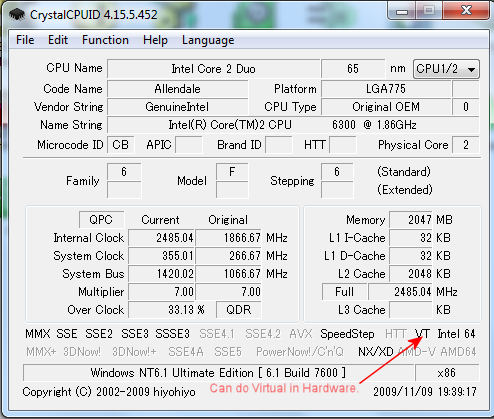Image resolution: width=494 pixels, height=419 pixels.
Task: Open the Edit menu
Action: pos(58,40)
